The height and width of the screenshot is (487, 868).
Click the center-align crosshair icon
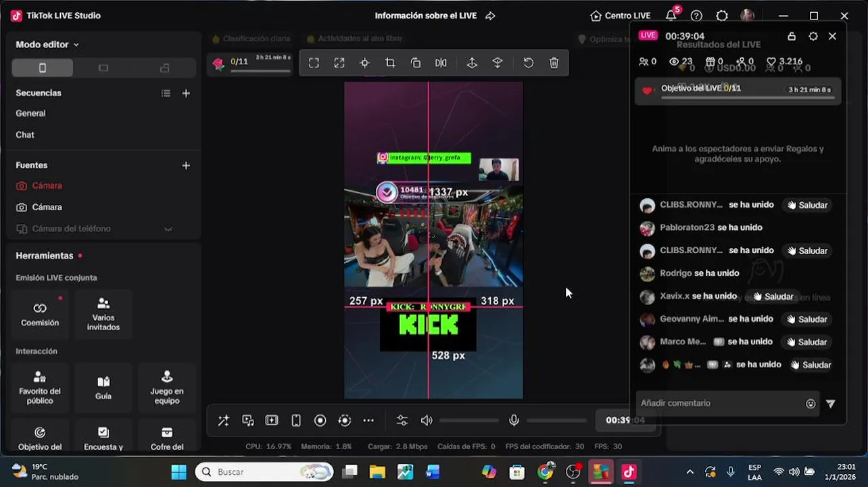click(364, 63)
